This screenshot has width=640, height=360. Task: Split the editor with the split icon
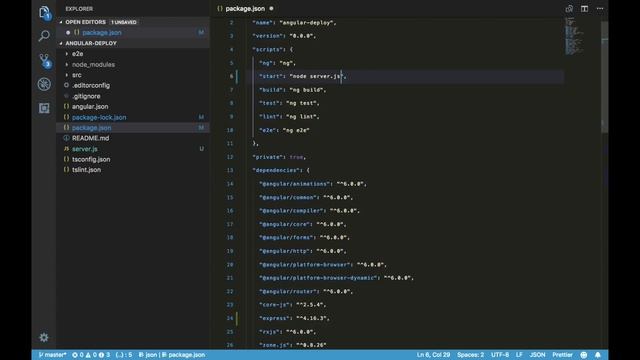(x=584, y=9)
